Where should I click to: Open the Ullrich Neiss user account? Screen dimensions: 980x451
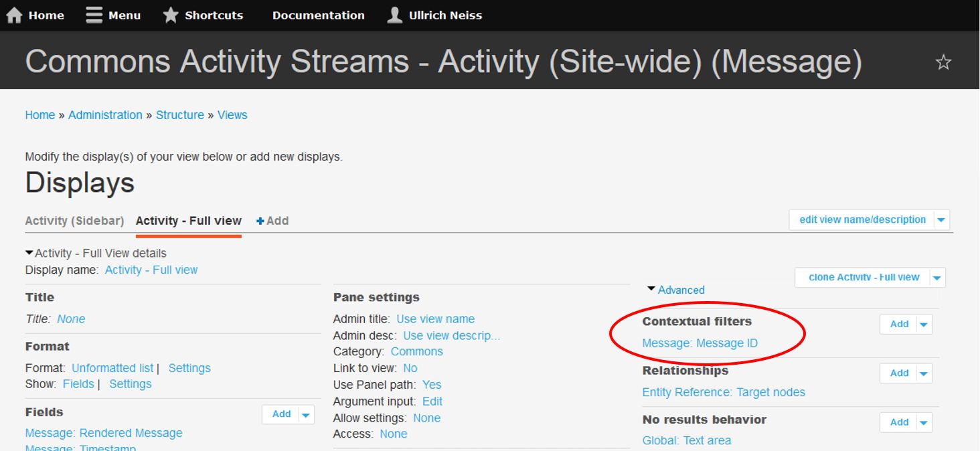coord(434,15)
